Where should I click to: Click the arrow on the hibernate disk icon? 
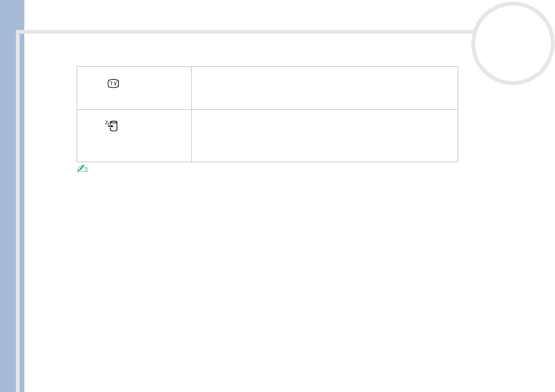pyautogui.click(x=111, y=126)
